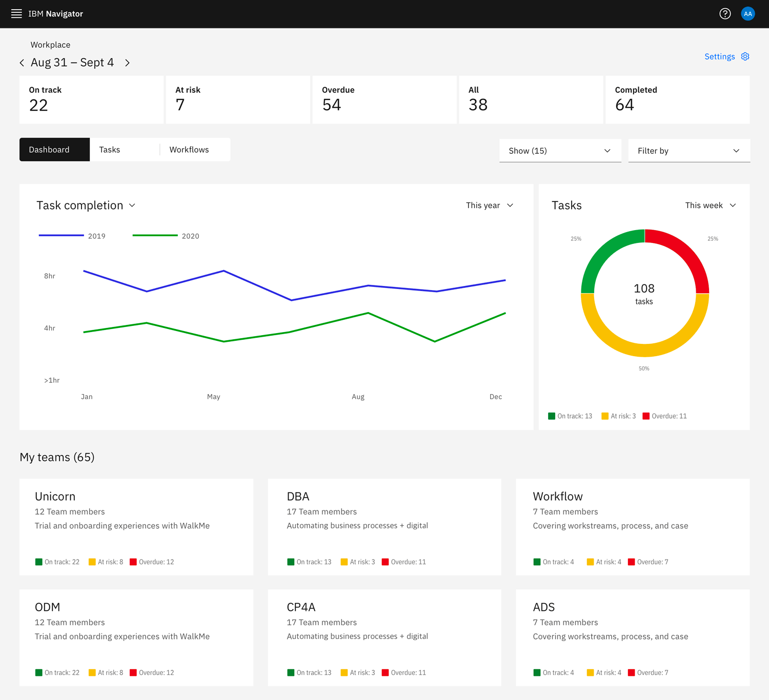The height and width of the screenshot is (700, 769).
Task: Open the This year range dropdown
Action: 490,205
